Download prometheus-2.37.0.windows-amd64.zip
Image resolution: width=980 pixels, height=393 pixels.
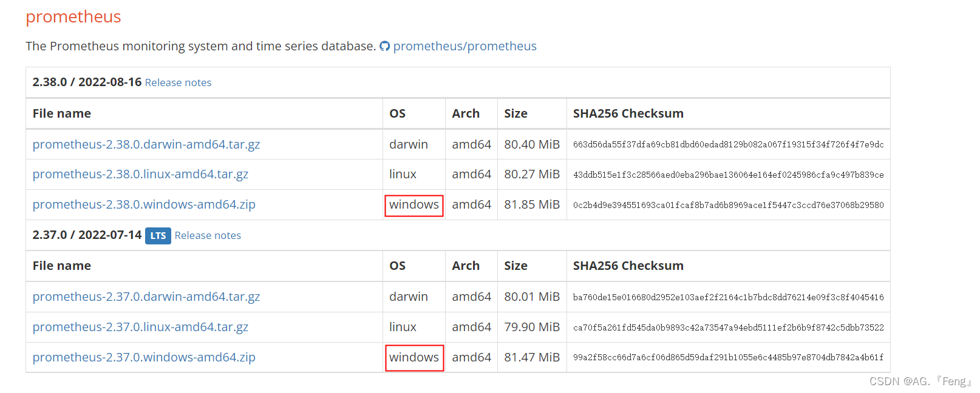point(144,357)
